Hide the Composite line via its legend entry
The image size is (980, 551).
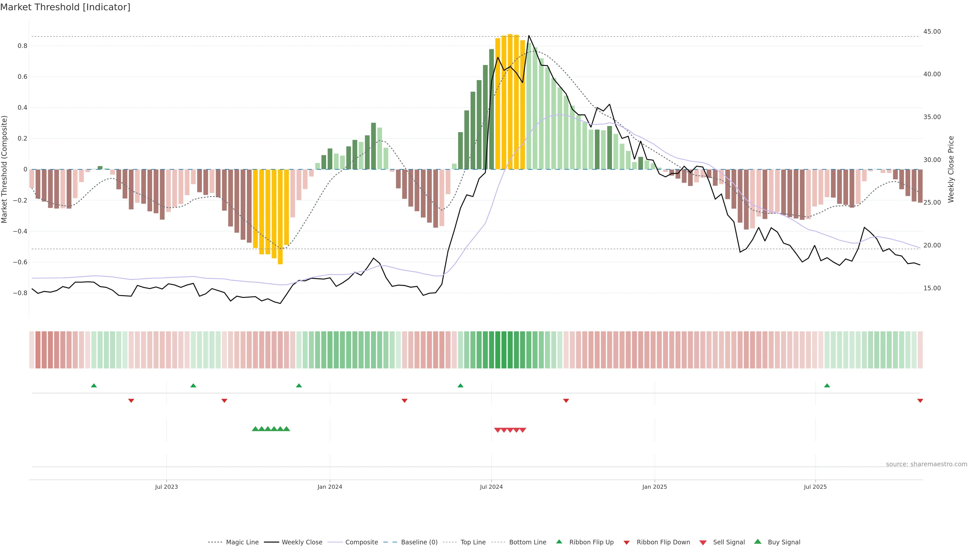361,542
